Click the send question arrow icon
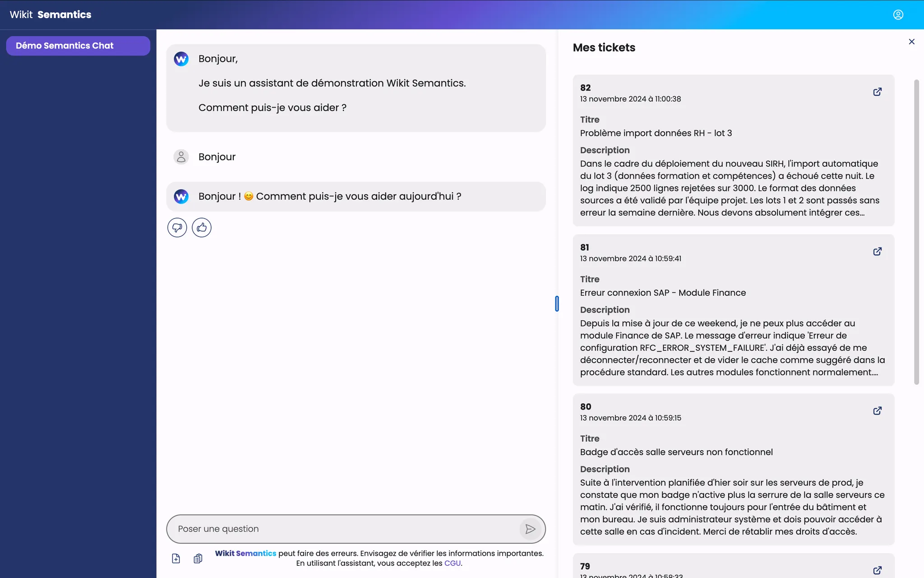The image size is (924, 578). tap(530, 529)
